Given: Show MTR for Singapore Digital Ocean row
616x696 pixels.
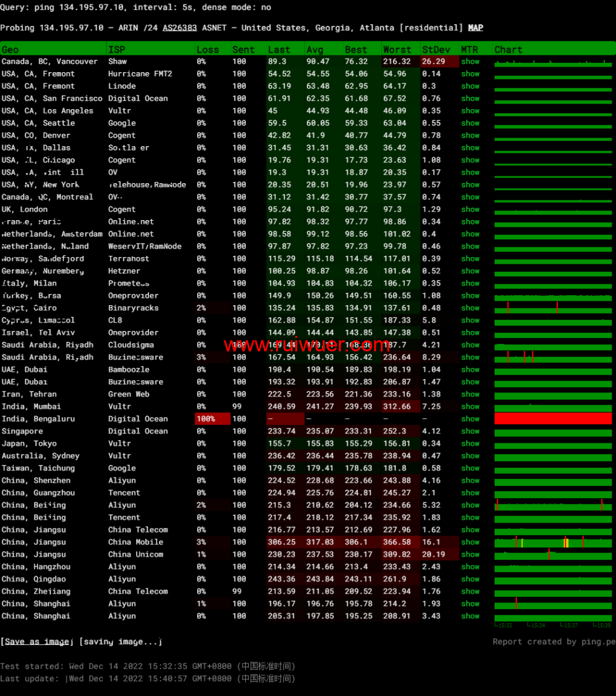Looking at the screenshot, I should 470,432.
